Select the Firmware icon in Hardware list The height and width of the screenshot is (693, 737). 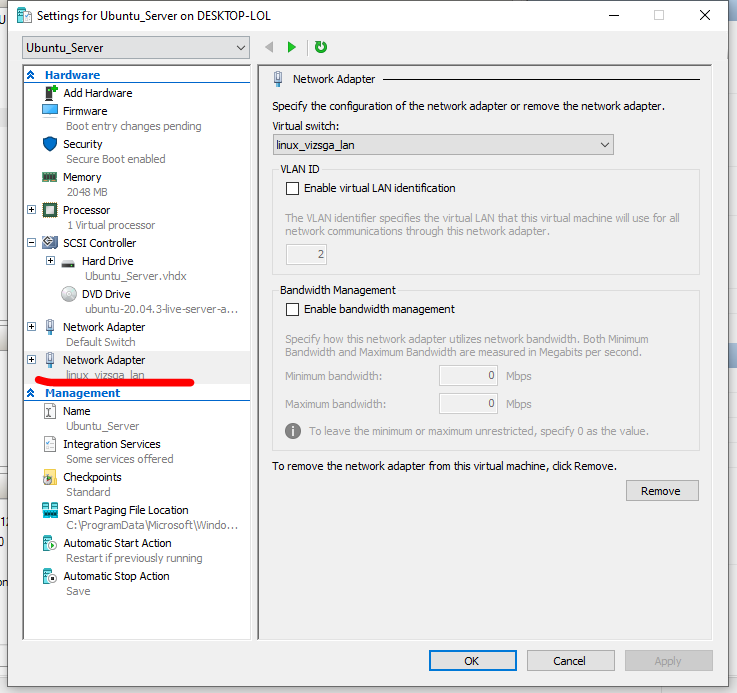click(x=50, y=111)
